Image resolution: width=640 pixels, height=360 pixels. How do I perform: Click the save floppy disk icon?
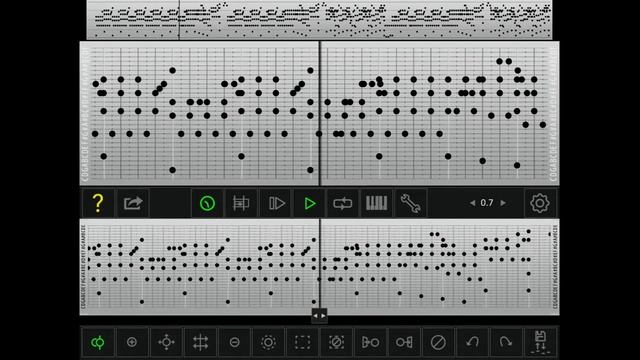[x=540, y=342]
